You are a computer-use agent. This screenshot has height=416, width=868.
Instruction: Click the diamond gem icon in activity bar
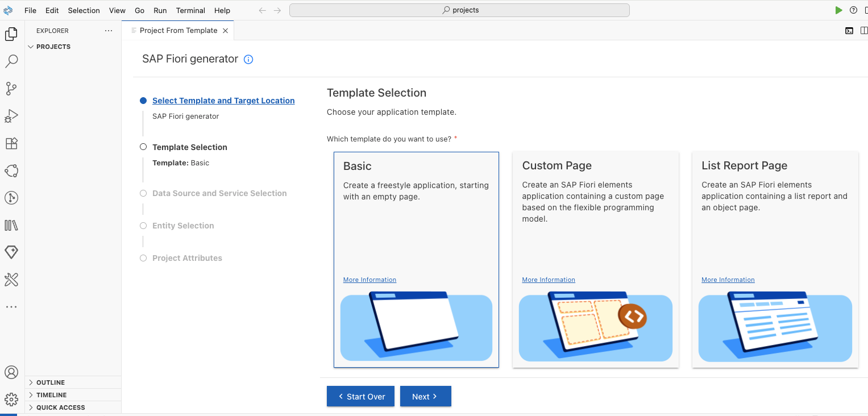(x=11, y=252)
